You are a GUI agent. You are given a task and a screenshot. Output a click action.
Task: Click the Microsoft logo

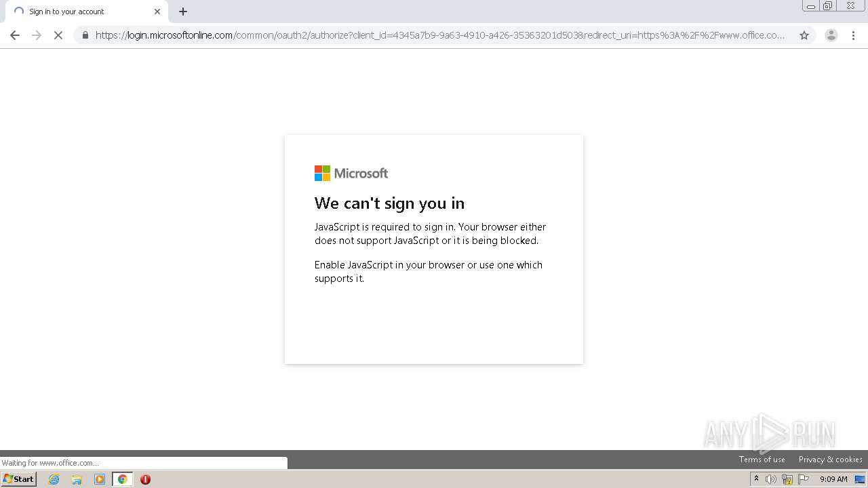(x=351, y=174)
